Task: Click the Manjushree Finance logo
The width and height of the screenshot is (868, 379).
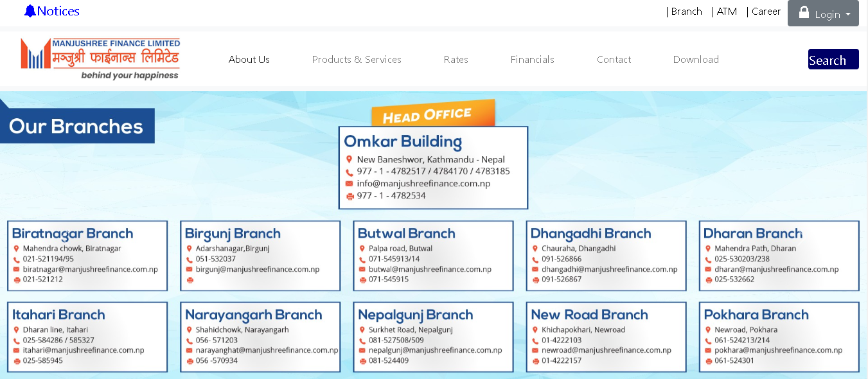Action: tap(100, 58)
